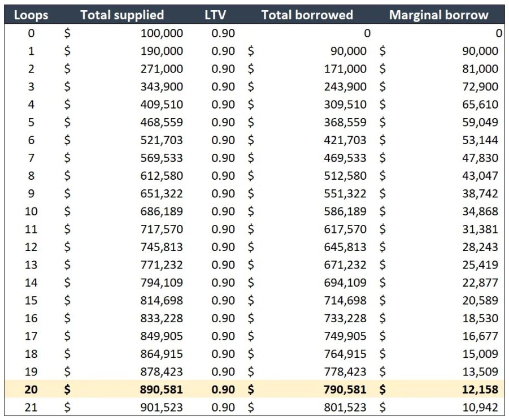
Task: Select the 100,000 initial supply cell
Action: [162, 33]
